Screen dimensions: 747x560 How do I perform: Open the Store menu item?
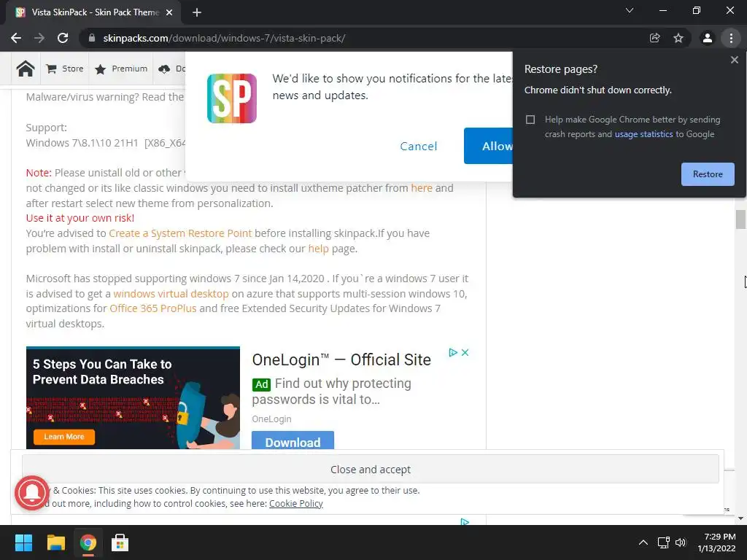[x=65, y=69]
